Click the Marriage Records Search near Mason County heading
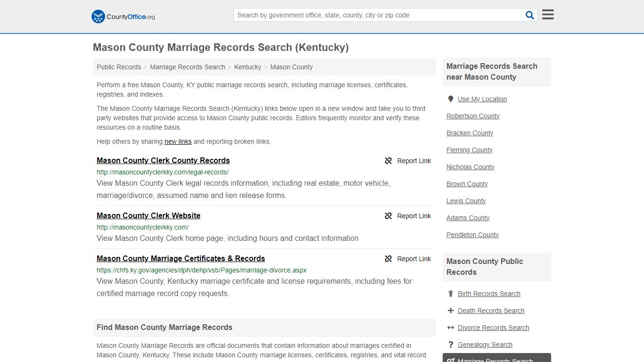The width and height of the screenshot is (644, 362). click(492, 72)
